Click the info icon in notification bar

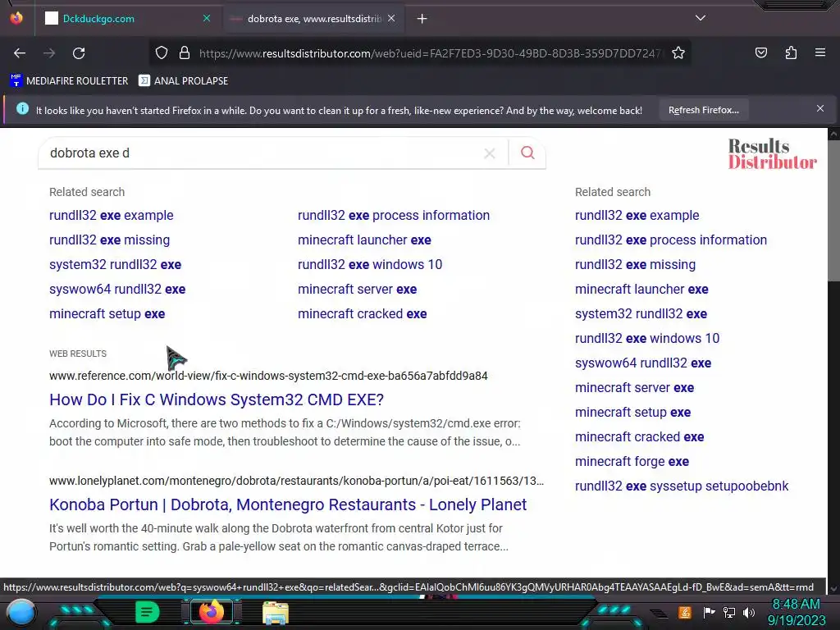[22, 109]
